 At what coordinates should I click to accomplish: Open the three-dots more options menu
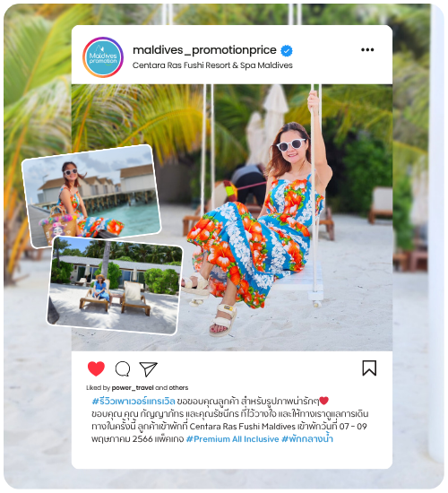pyautogui.click(x=367, y=49)
